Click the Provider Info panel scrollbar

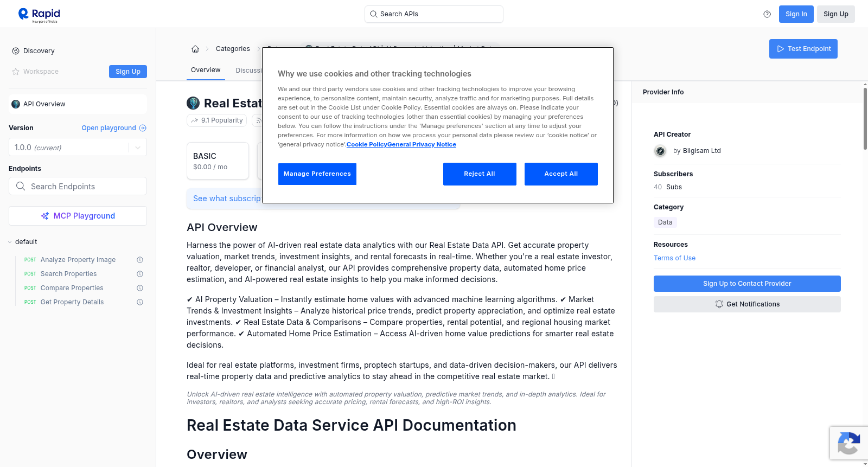865,118
